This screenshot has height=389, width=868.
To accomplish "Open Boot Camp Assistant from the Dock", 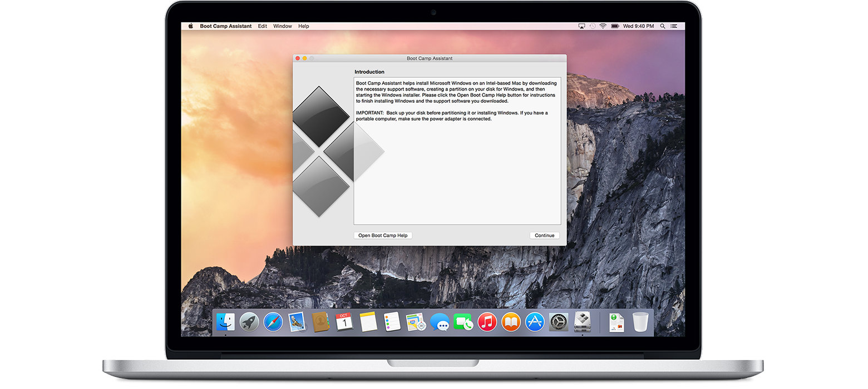I will (583, 322).
